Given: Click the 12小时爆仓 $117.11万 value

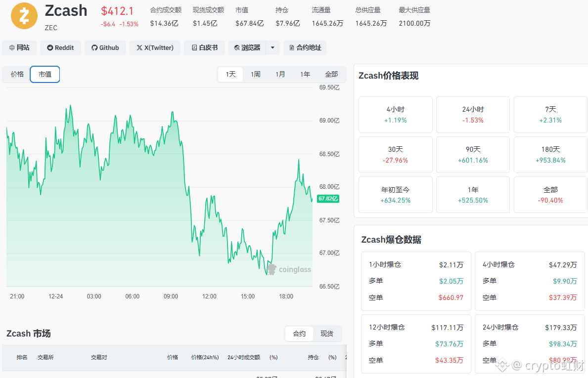Looking at the screenshot, I should (448, 328).
